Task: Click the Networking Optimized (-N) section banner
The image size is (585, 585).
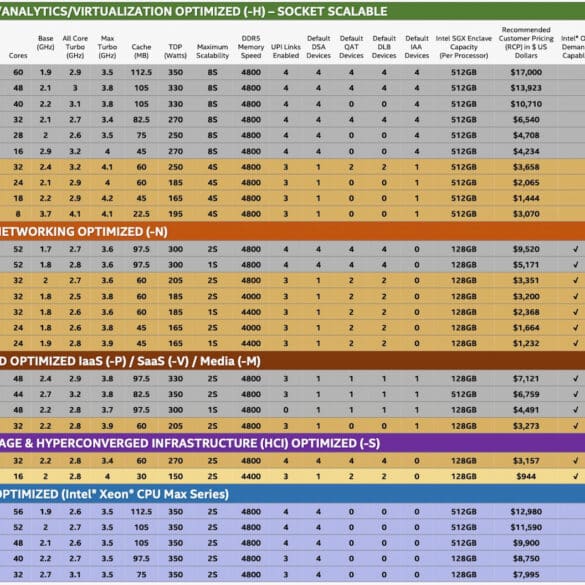Action: [292, 232]
